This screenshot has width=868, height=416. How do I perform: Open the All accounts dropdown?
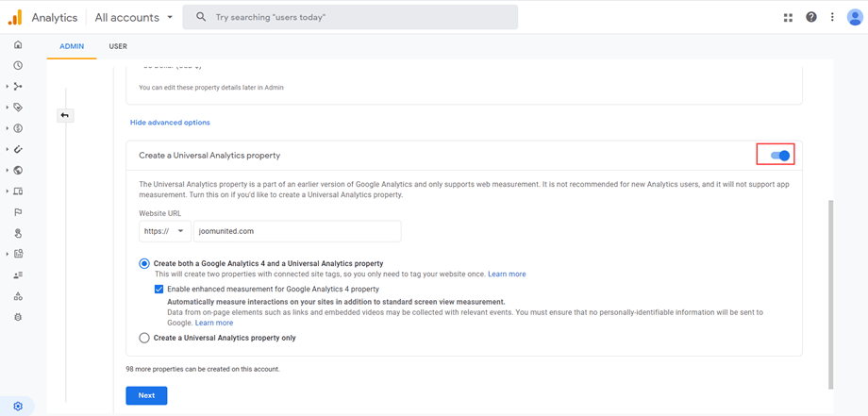point(135,17)
